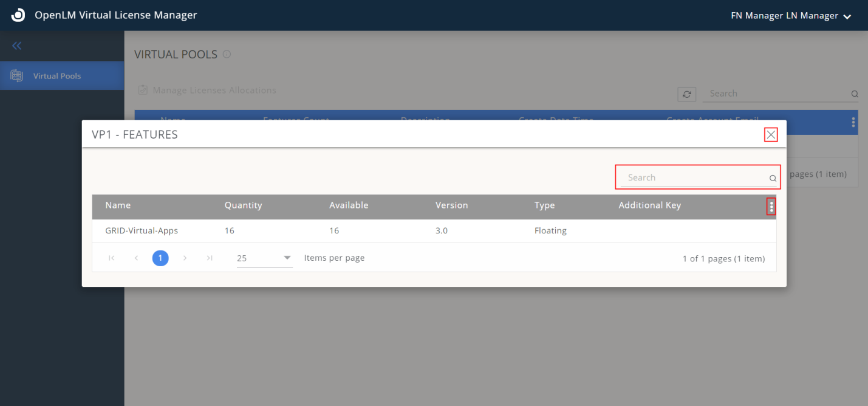Click the refresh icon in background toolbar
This screenshot has height=406, width=868.
tap(686, 94)
